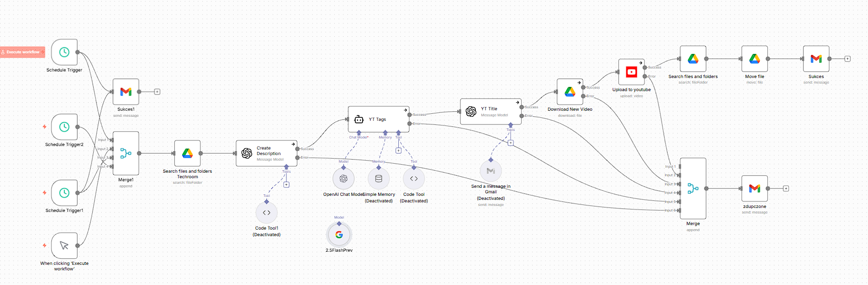Select the deactivated Simple Memory node
Image resolution: width=868 pixels, height=285 pixels.
click(379, 179)
